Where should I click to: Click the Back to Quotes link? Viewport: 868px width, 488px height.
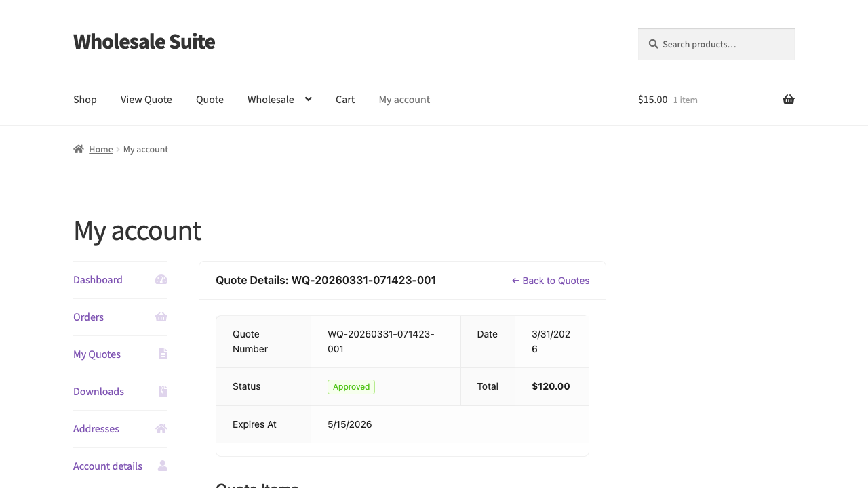click(551, 280)
